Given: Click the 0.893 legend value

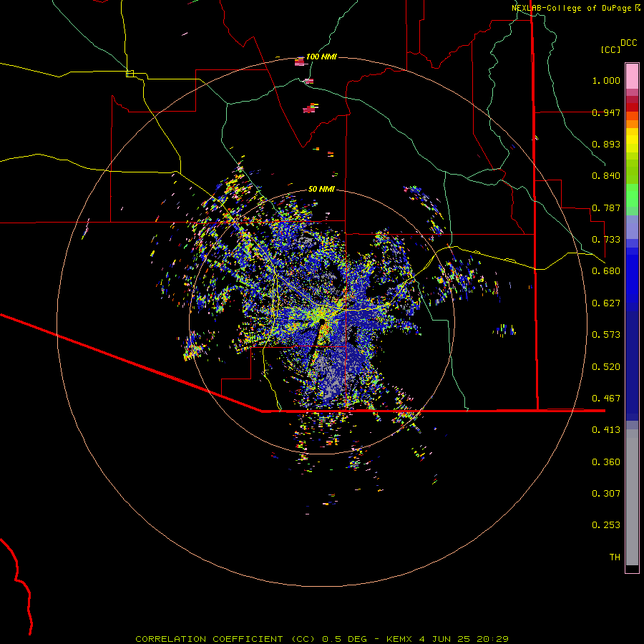Looking at the screenshot, I should coord(606,144).
